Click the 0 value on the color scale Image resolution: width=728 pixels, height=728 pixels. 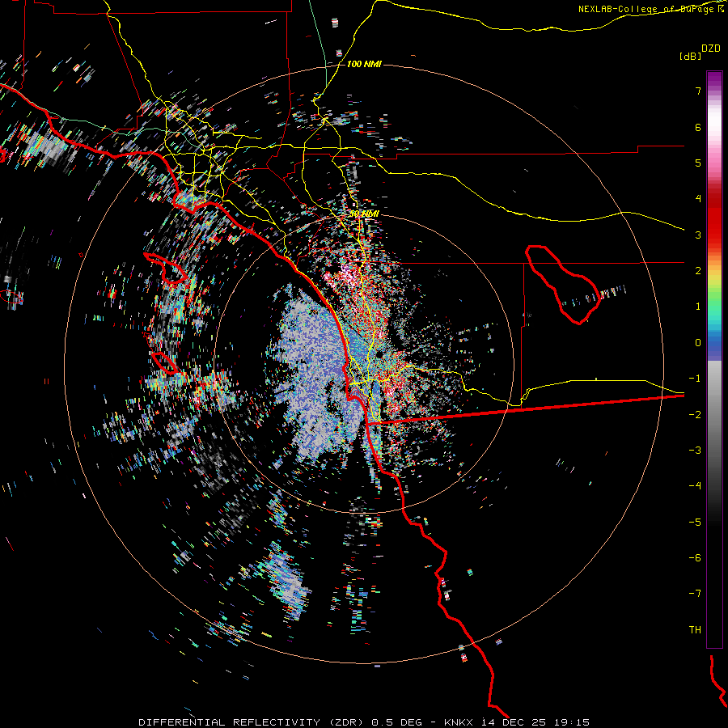click(x=698, y=343)
